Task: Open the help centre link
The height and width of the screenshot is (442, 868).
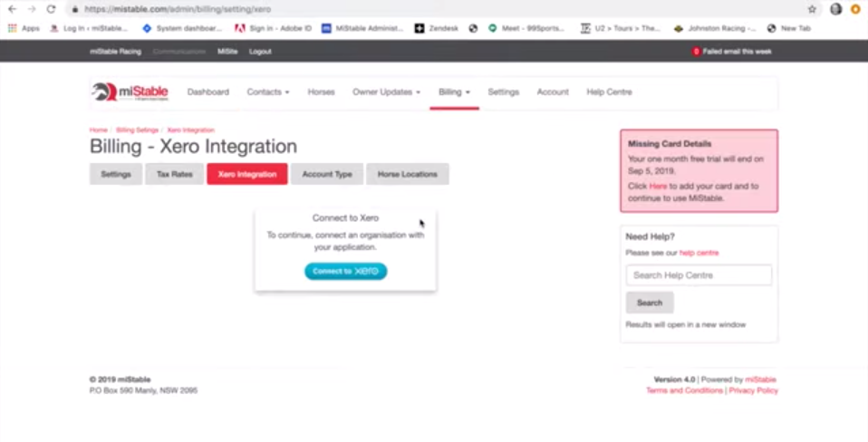Action: pyautogui.click(x=699, y=253)
